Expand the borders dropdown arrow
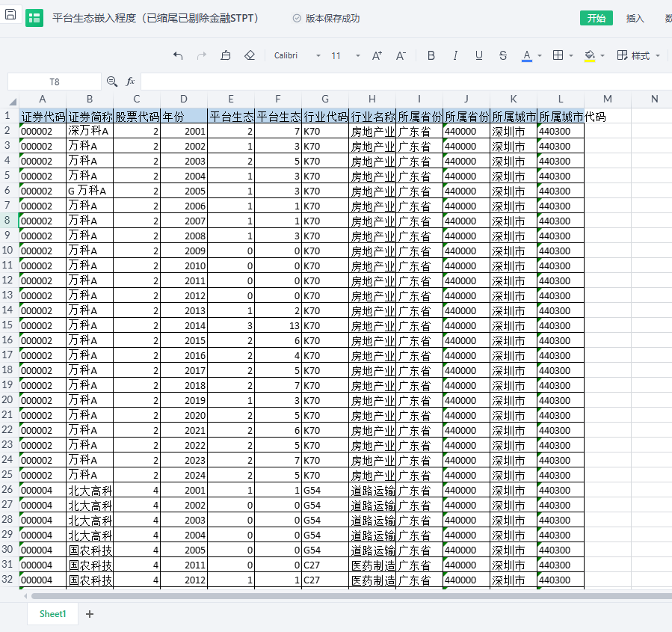672x632 pixels. 571,56
